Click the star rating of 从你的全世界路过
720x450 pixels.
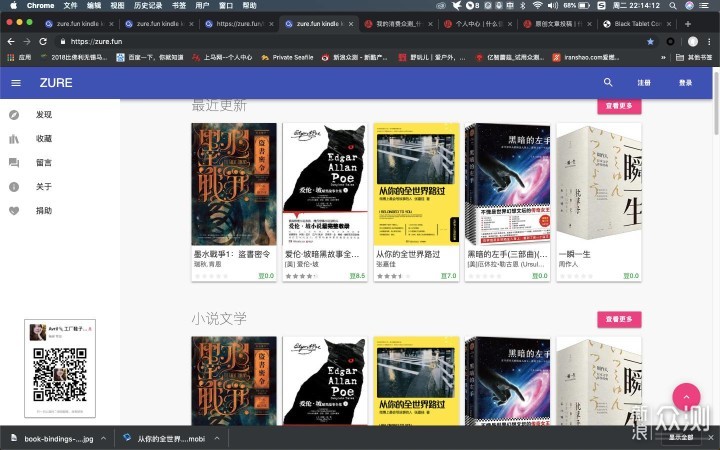(x=393, y=276)
